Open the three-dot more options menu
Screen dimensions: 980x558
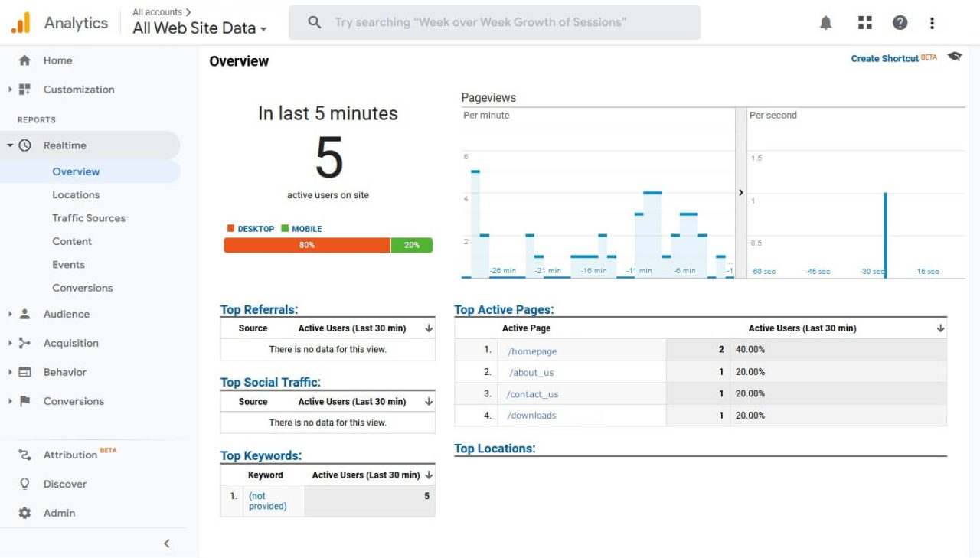pyautogui.click(x=932, y=23)
